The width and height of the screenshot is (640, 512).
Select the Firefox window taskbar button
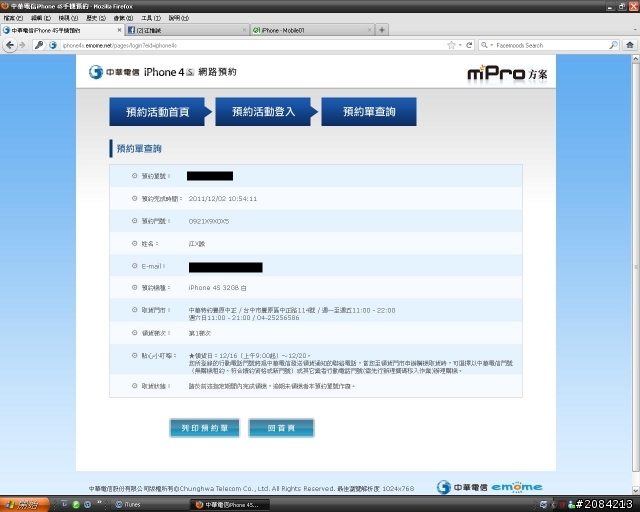[x=230, y=505]
